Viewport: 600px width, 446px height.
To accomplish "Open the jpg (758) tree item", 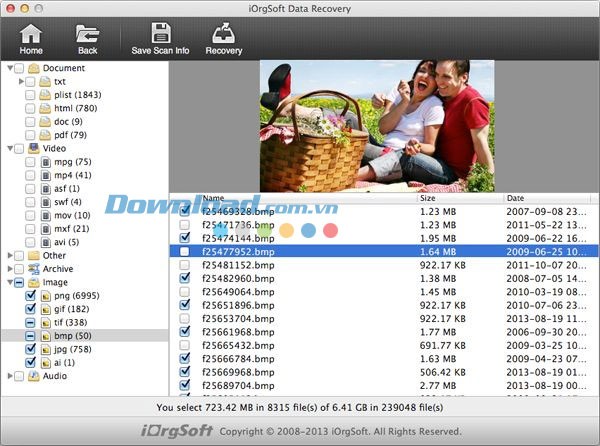I will coord(73,349).
